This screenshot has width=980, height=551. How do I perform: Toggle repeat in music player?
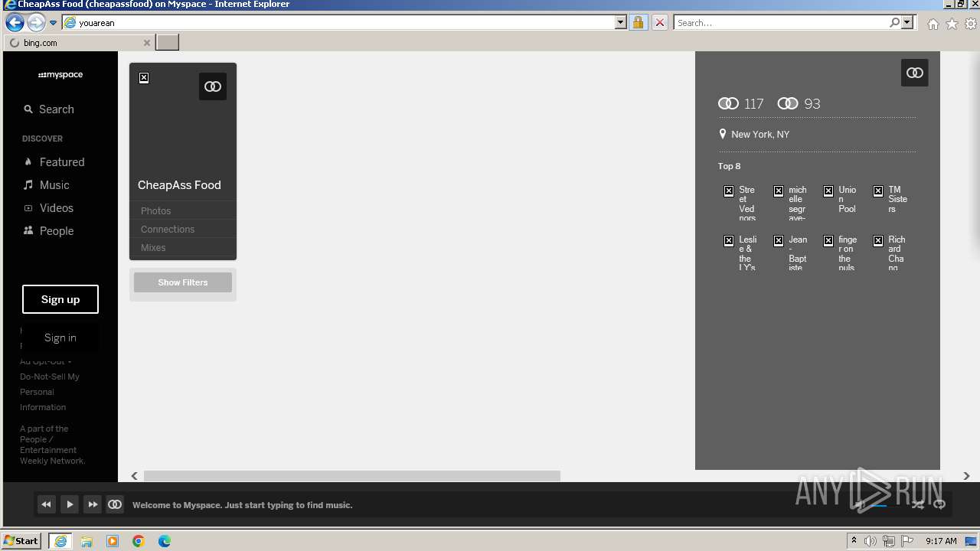pos(939,504)
